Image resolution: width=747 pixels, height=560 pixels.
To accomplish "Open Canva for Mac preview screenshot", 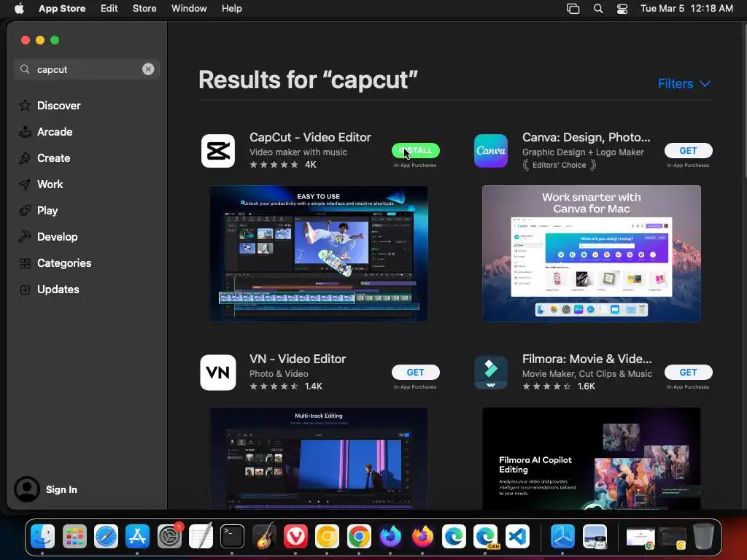I will click(591, 253).
